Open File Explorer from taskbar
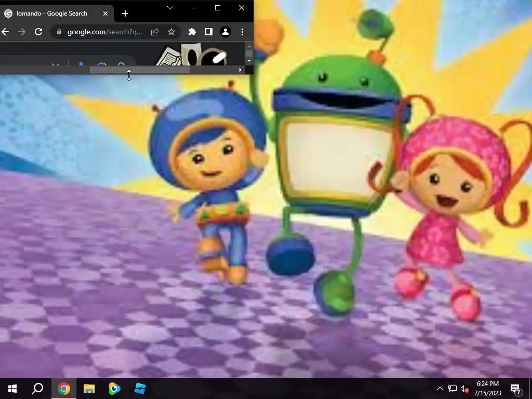This screenshot has width=532, height=399. pyautogui.click(x=89, y=389)
